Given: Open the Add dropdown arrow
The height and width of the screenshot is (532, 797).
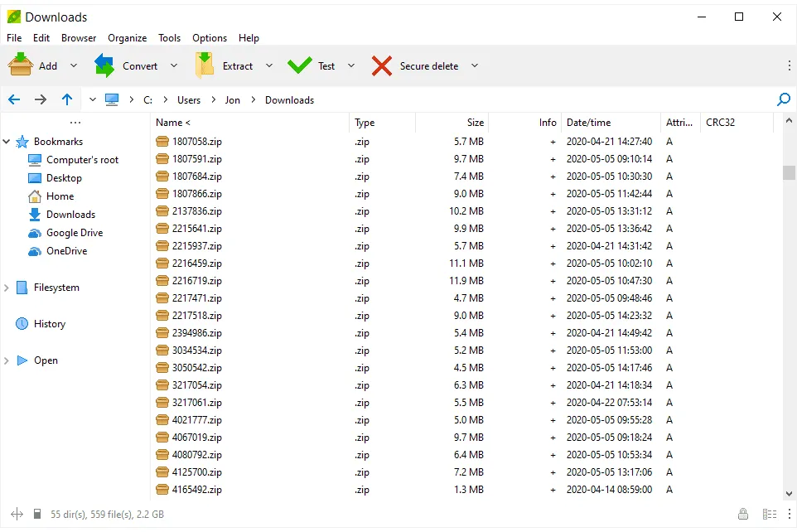Looking at the screenshot, I should coord(74,65).
